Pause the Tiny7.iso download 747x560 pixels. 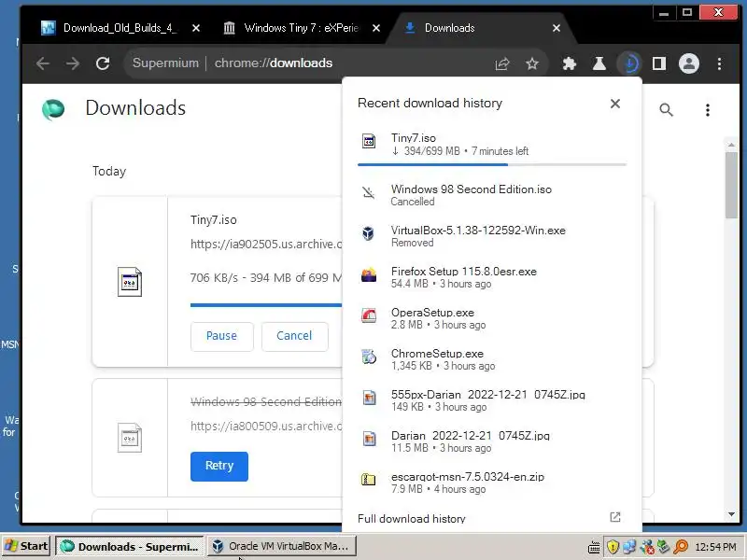click(x=221, y=336)
